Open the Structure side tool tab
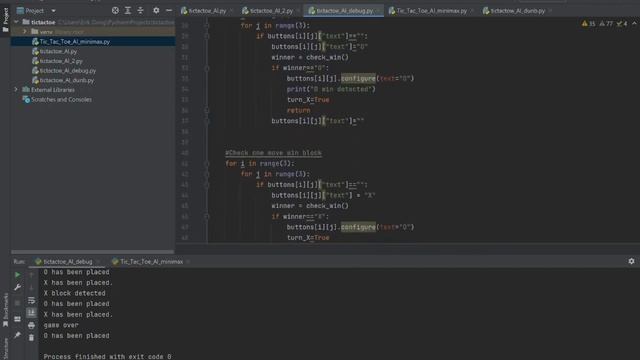 tap(5, 348)
